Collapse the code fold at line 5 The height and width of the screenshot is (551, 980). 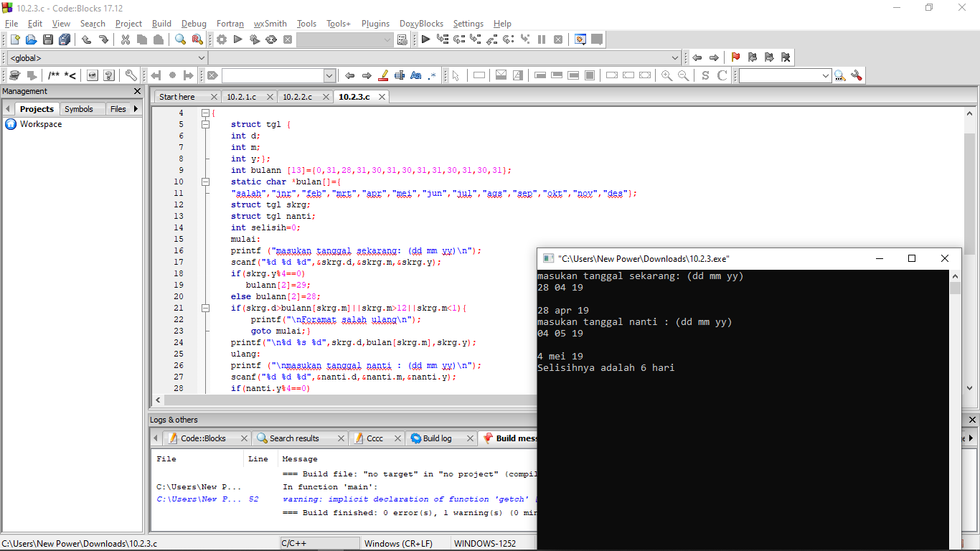[x=205, y=124]
